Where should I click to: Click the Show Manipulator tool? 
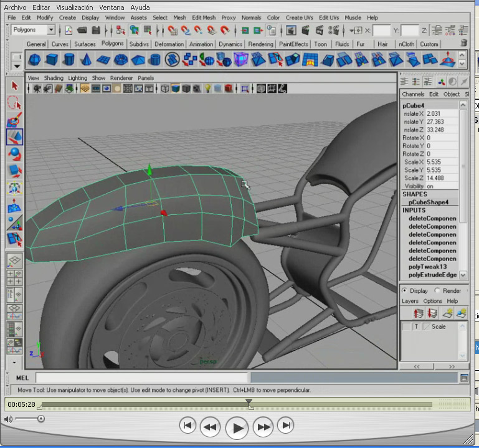(x=14, y=222)
